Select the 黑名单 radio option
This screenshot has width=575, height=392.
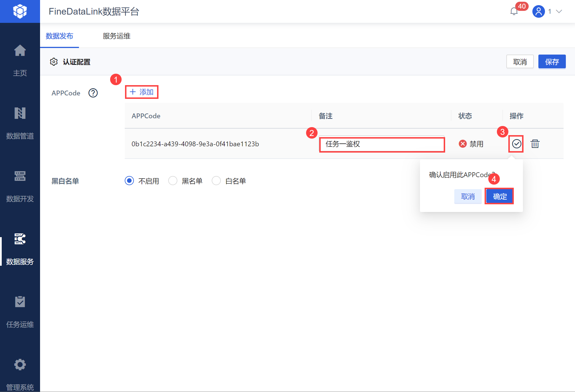tap(173, 181)
